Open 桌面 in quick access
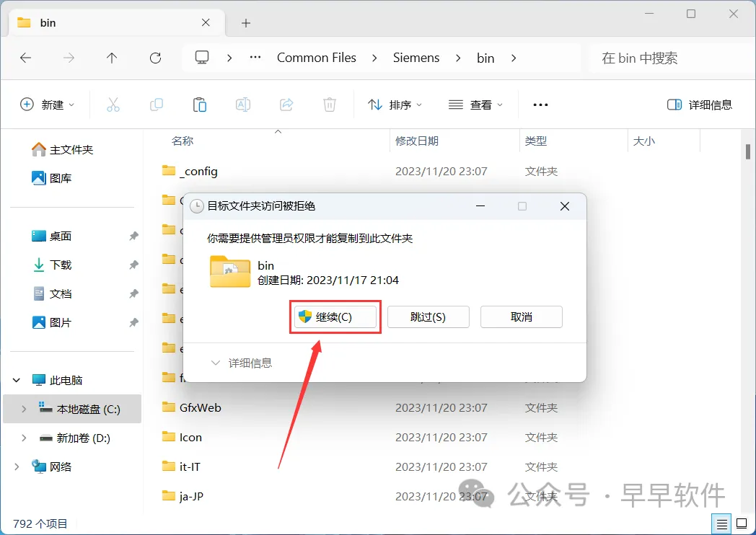This screenshot has width=756, height=535. (x=61, y=236)
